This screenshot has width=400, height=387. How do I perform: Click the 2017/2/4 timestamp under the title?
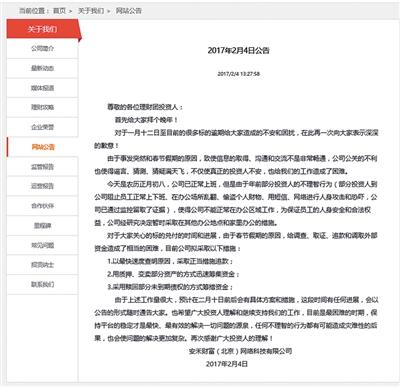(x=238, y=74)
